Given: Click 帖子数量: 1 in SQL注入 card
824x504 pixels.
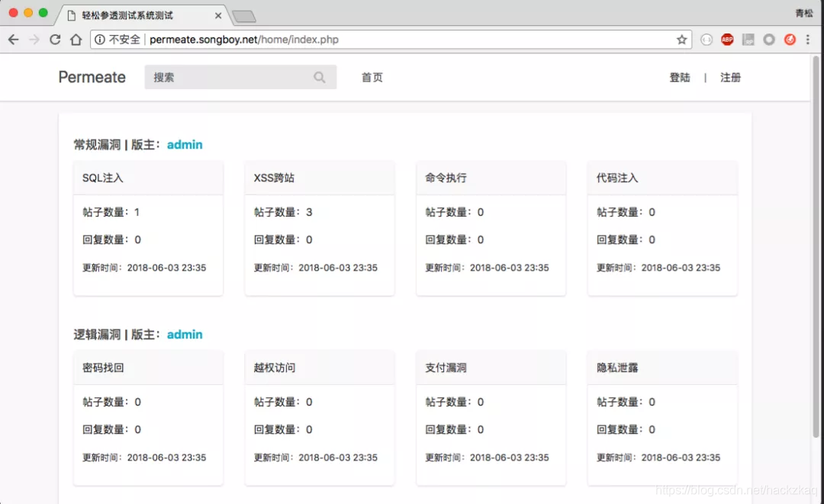Looking at the screenshot, I should (x=111, y=212).
